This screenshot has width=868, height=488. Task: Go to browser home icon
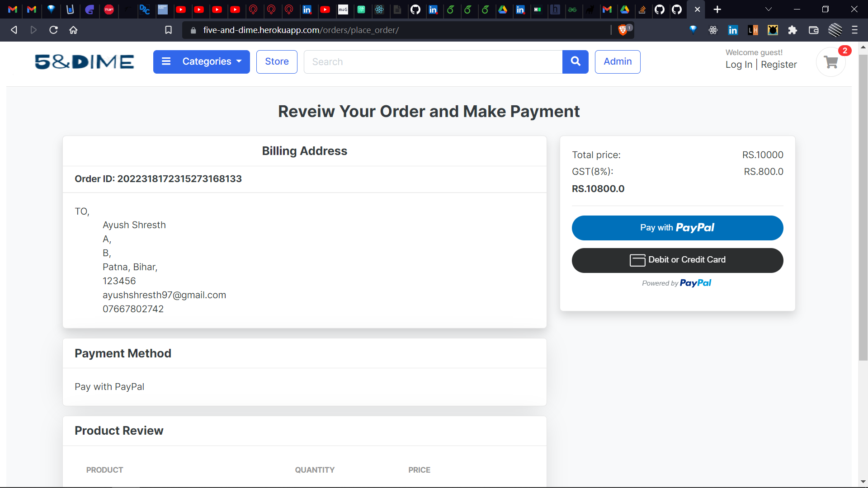point(73,30)
